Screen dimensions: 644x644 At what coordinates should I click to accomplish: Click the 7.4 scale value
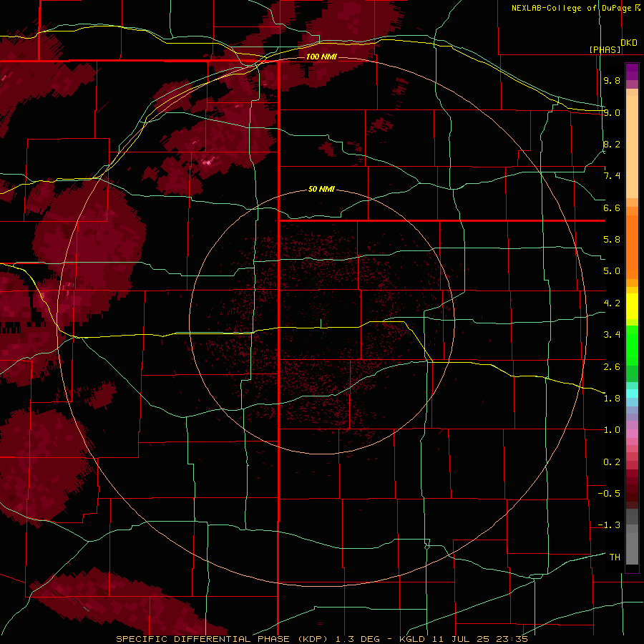(x=612, y=176)
